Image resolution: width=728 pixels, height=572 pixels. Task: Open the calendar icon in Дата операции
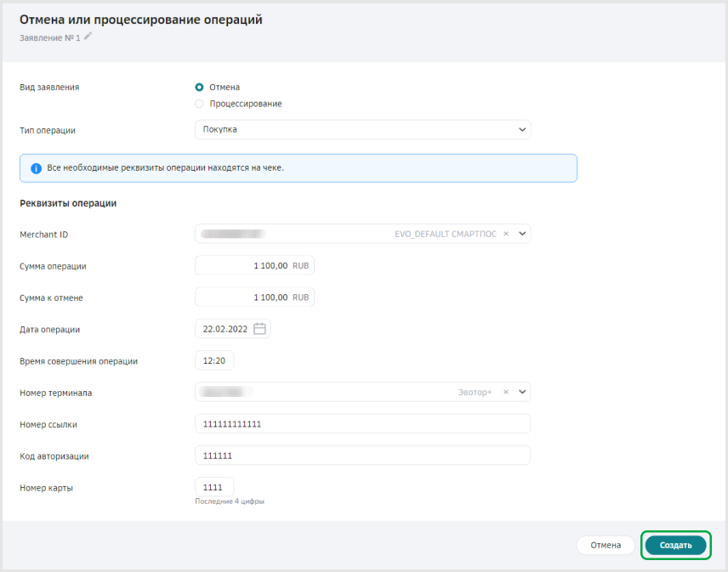point(260,329)
